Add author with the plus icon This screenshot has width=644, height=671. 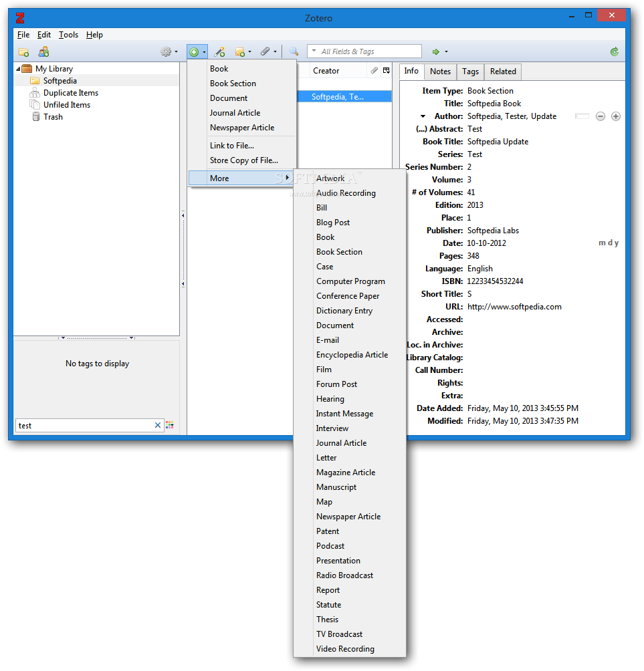(x=616, y=116)
